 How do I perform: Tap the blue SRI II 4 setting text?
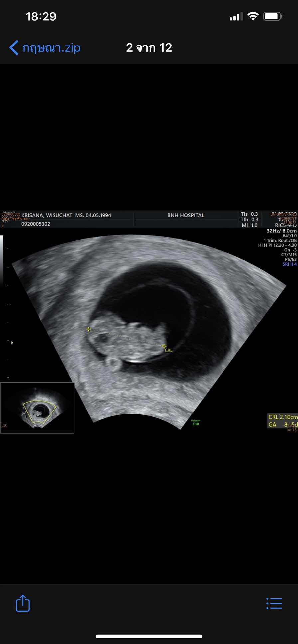click(289, 264)
